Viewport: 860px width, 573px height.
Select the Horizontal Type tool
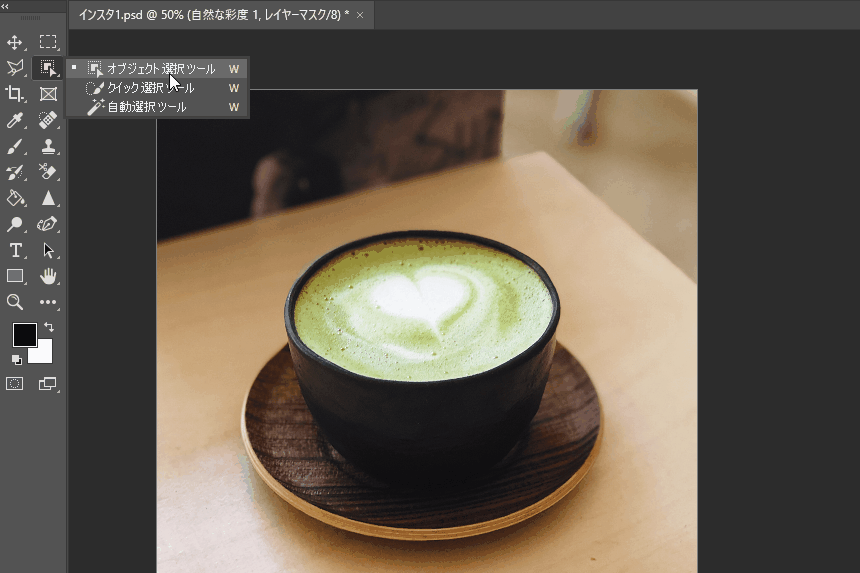click(x=15, y=251)
